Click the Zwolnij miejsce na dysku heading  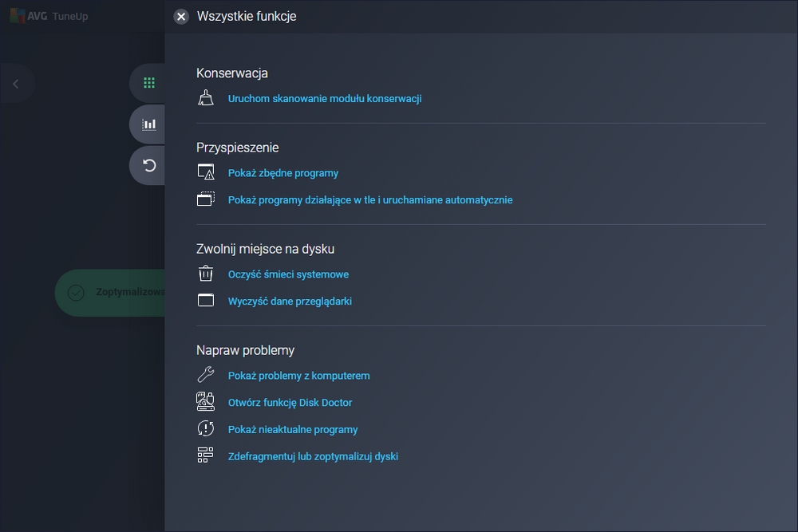point(265,249)
